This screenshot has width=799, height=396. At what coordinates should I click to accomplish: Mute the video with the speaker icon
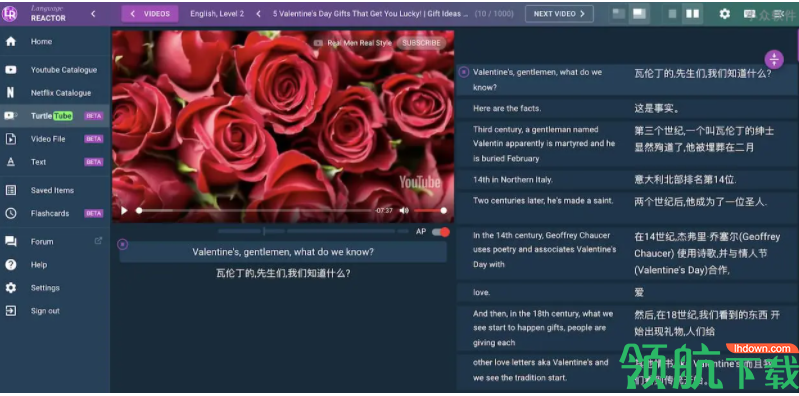click(x=404, y=210)
